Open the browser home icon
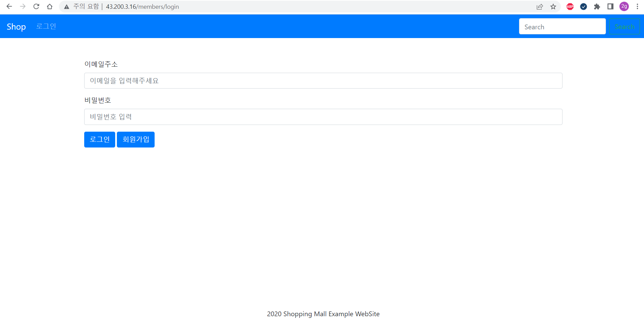 (x=50, y=6)
